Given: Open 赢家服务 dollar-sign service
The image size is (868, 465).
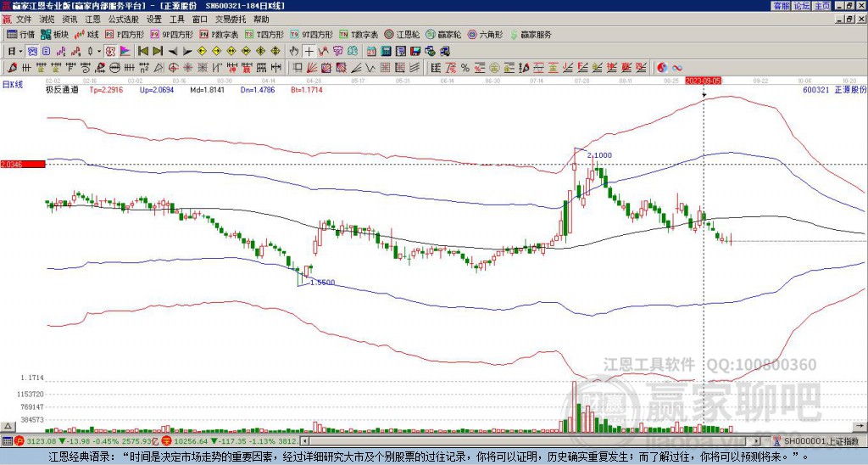Looking at the screenshot, I should (531, 34).
